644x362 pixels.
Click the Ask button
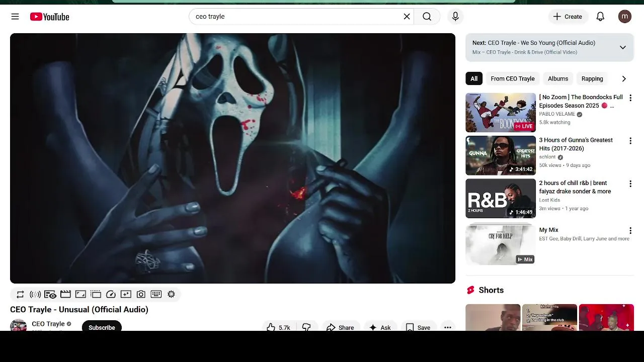coord(380,327)
